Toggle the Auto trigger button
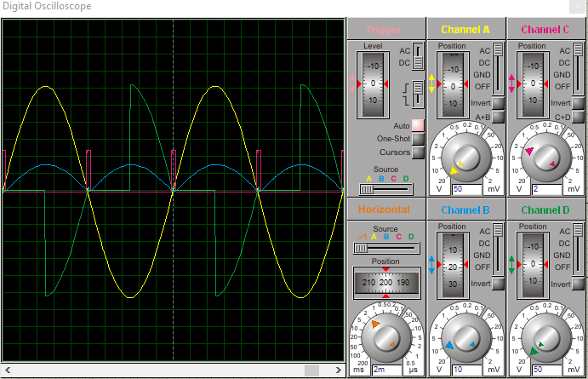This screenshot has width=588, height=379. 418,125
